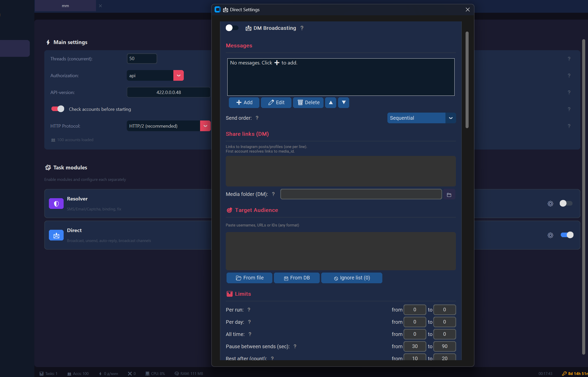The image size is (588, 377).
Task: Click the Add message button
Action: pyautogui.click(x=244, y=102)
